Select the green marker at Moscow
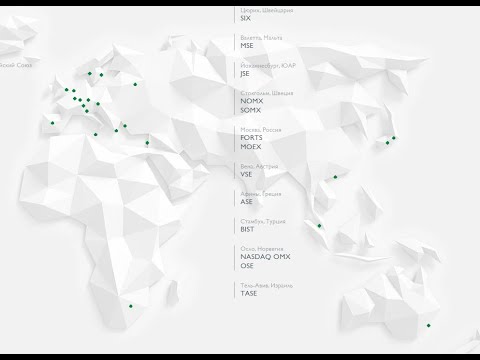This screenshot has height=360, width=480. coord(135,84)
